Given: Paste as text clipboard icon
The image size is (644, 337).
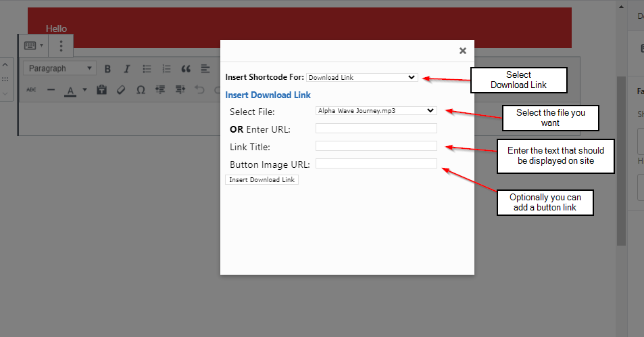Looking at the screenshot, I should point(101,89).
